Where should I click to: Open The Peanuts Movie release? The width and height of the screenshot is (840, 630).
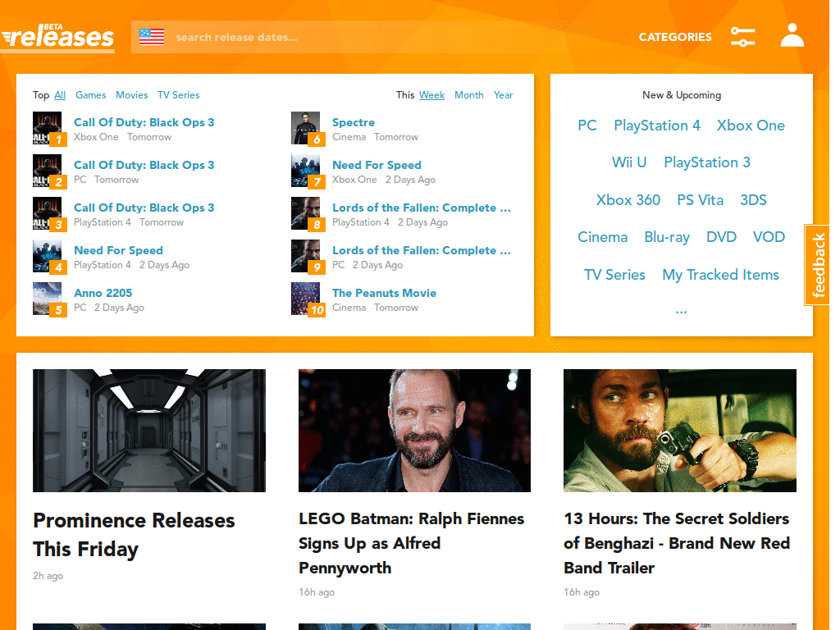tap(384, 293)
